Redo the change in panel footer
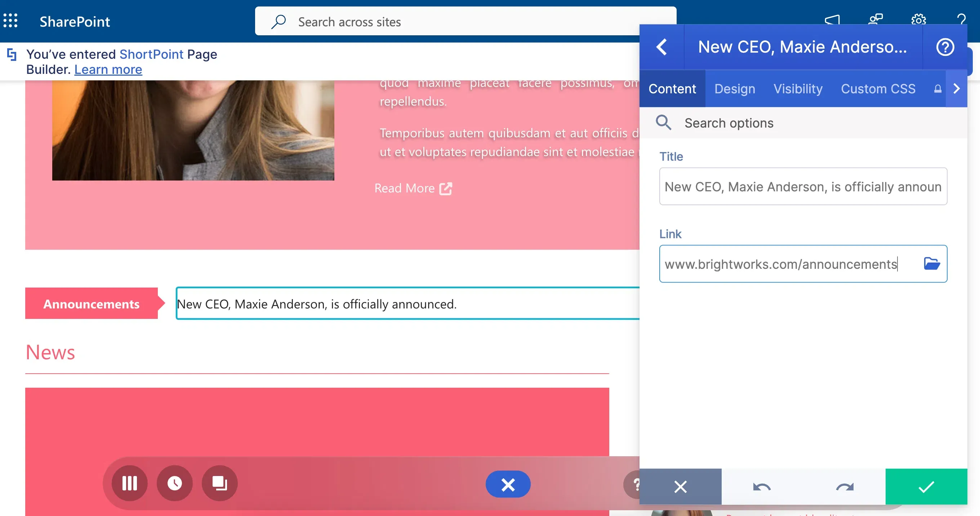Screen dimensions: 980x516 click(x=845, y=487)
